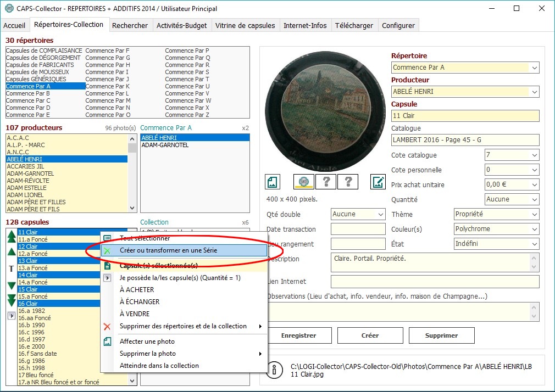Screen dimensions: 555x392
Task: Open the Télécharger tab
Action: (x=354, y=25)
